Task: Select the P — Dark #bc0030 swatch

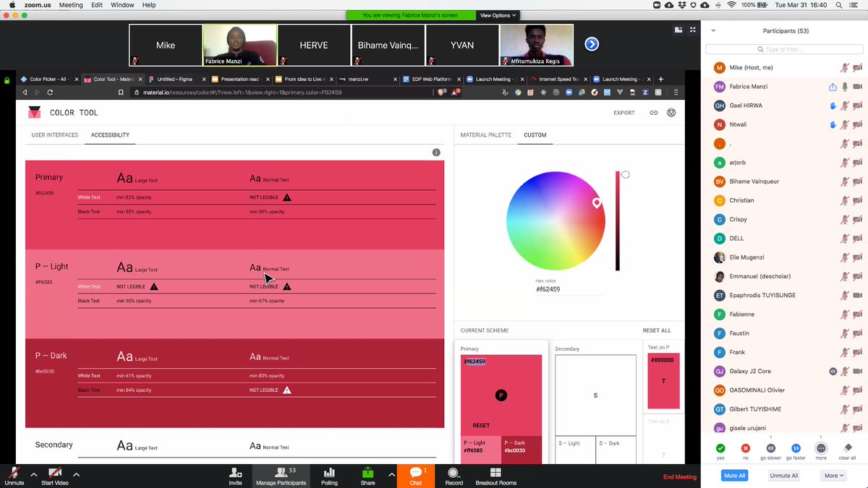Action: tap(522, 450)
